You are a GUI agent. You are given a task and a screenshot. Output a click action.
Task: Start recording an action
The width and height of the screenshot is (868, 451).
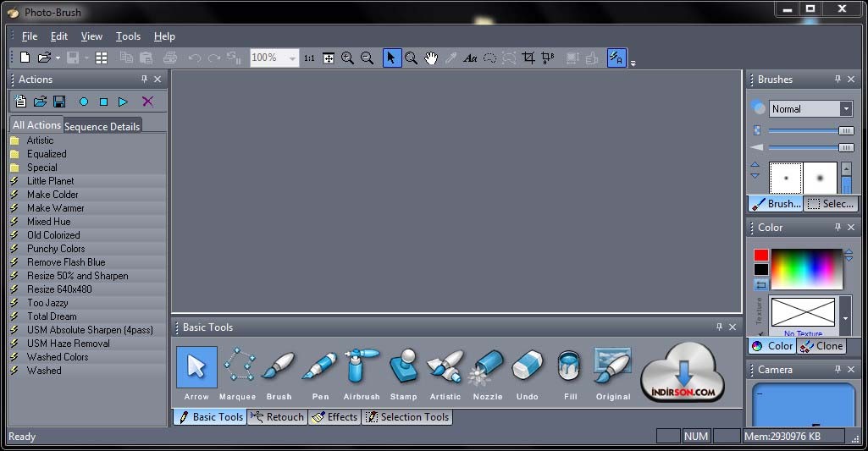(x=84, y=102)
